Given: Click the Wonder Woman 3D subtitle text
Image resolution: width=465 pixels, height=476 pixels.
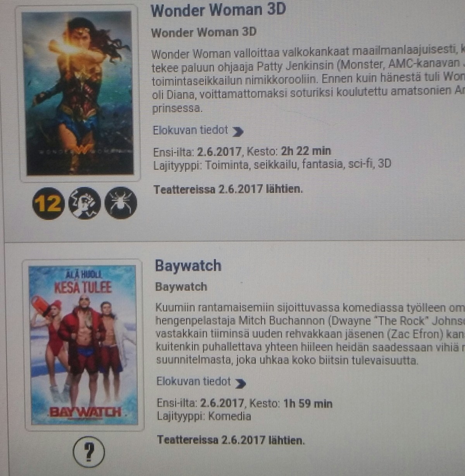Looking at the screenshot, I should pyautogui.click(x=204, y=33).
